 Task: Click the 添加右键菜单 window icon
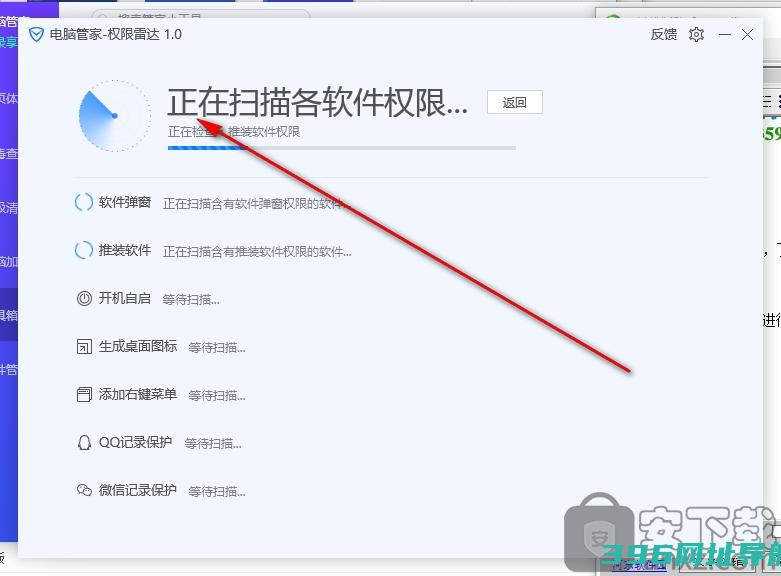(x=84, y=395)
